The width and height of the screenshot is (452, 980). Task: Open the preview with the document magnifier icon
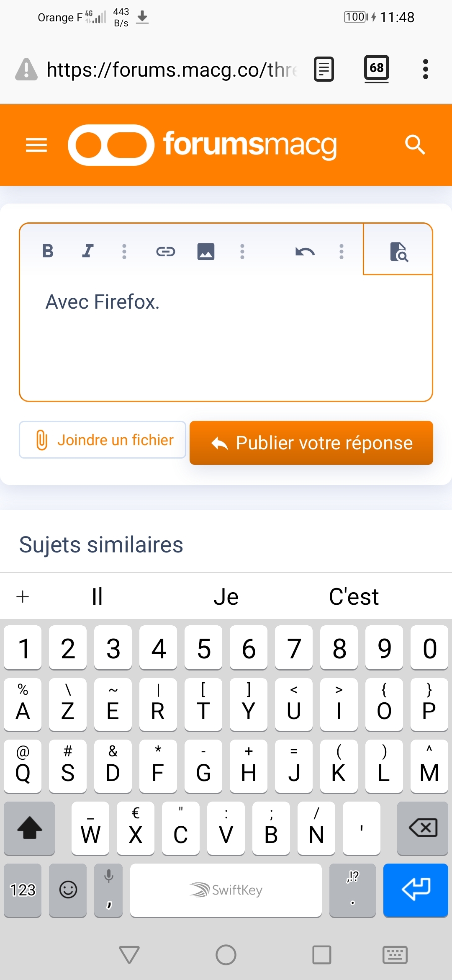click(398, 251)
